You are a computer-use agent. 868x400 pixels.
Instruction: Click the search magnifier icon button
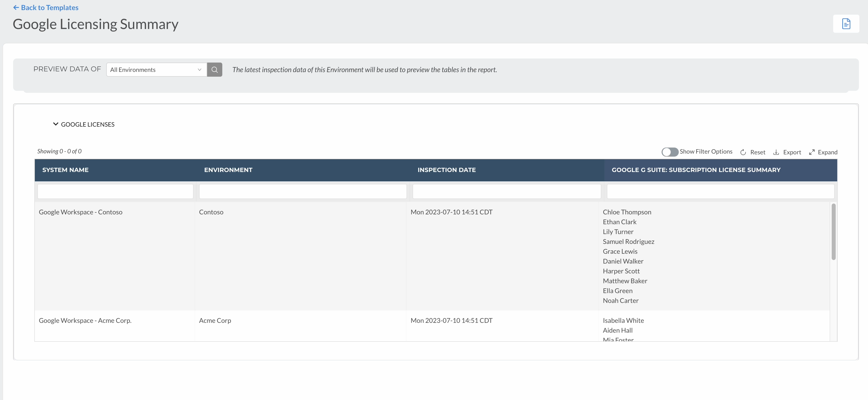coord(214,70)
